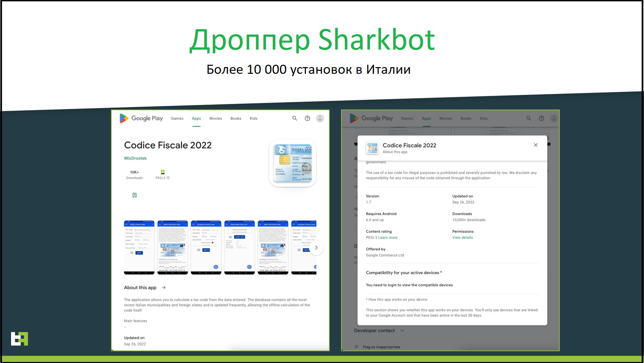
Task: Open the Movies tab in left Google Play page
Action: click(216, 118)
